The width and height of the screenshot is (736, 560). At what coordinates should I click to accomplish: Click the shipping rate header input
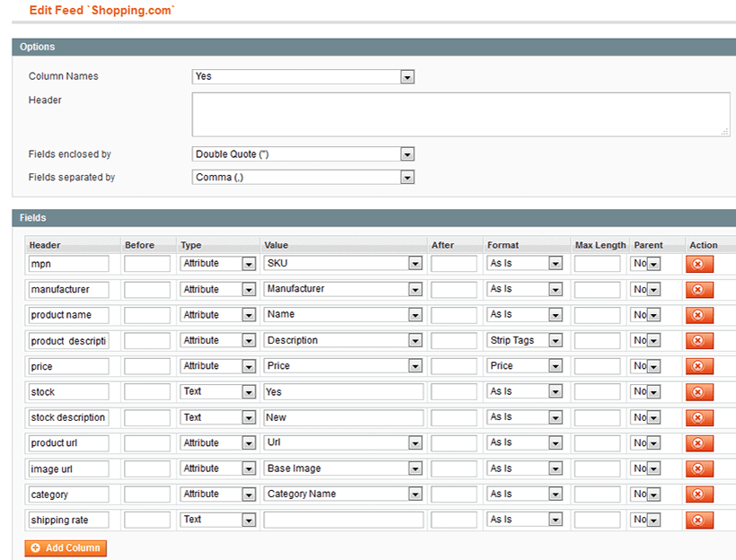pyautogui.click(x=68, y=520)
